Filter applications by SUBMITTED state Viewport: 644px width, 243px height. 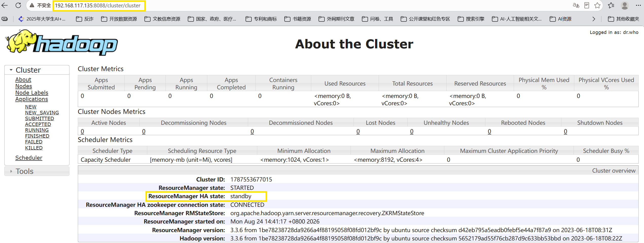[x=39, y=118]
